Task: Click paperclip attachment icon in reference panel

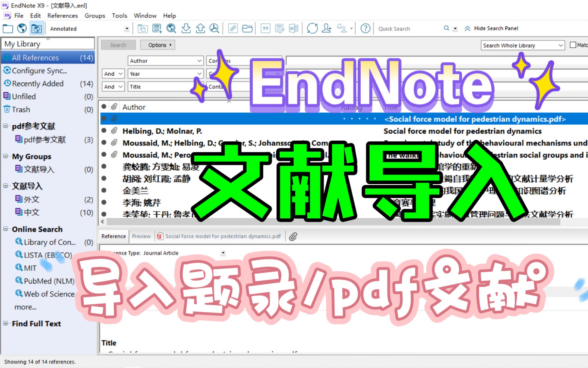Action: pos(293,236)
